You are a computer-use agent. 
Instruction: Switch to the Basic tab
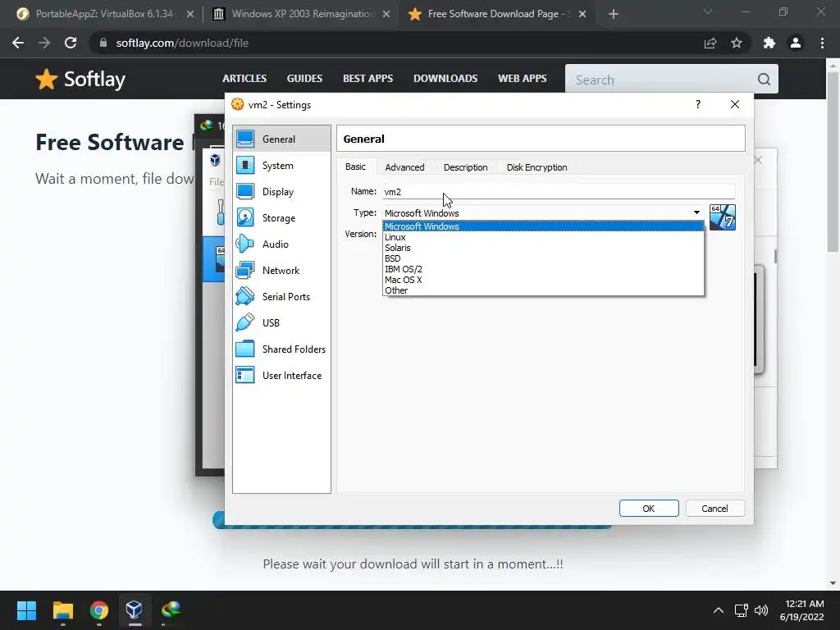[356, 167]
